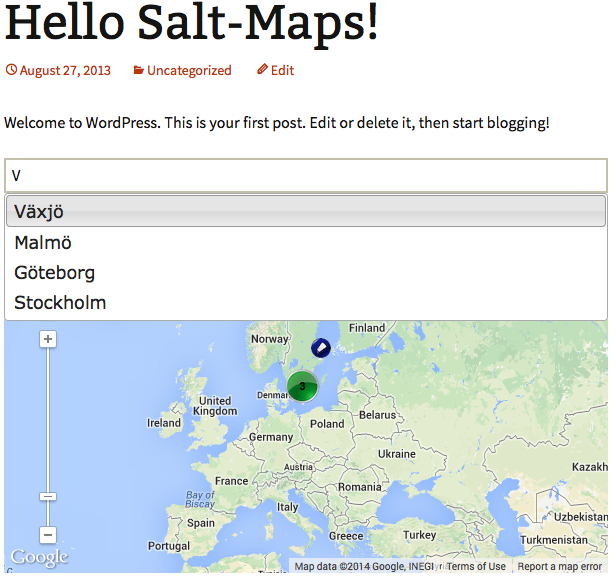Click the folder icon beside Uncategorized
Screen dimensions: 615x583
138,70
